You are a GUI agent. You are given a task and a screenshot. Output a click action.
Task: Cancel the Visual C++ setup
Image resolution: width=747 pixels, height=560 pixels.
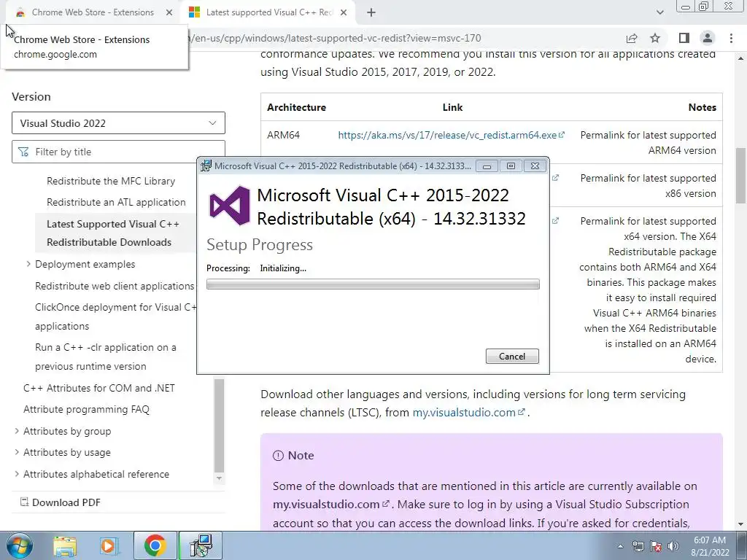512,356
